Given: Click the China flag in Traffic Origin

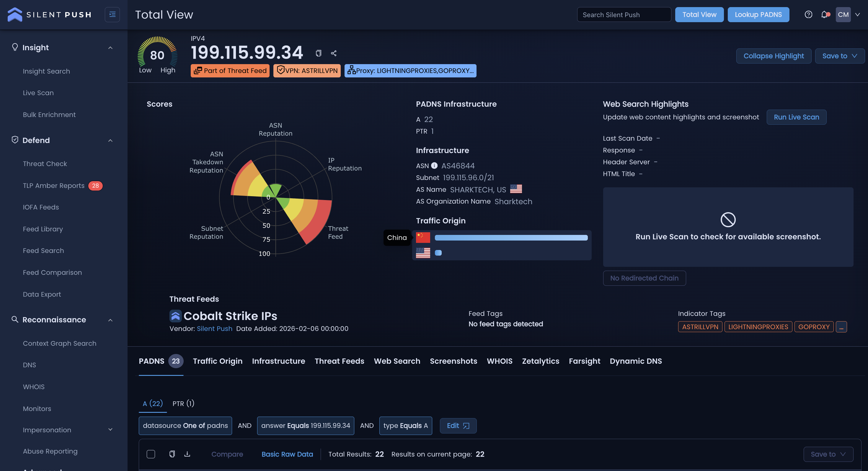Looking at the screenshot, I should [423, 238].
